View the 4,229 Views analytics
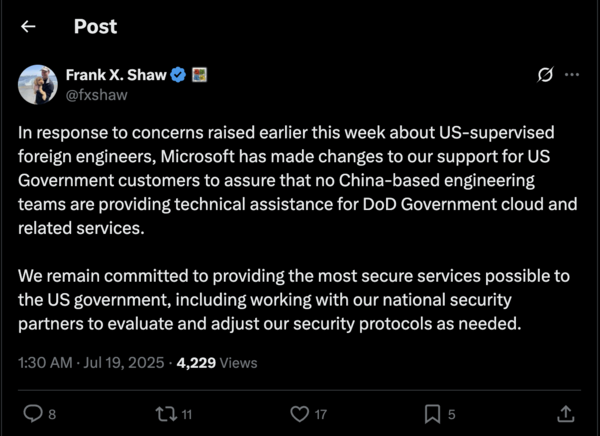600x436 pixels. point(216,365)
